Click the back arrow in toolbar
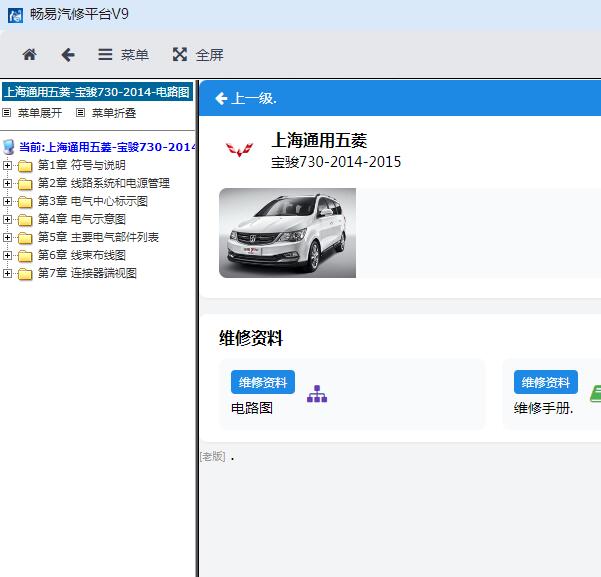Image resolution: width=601 pixels, height=577 pixels. point(68,54)
